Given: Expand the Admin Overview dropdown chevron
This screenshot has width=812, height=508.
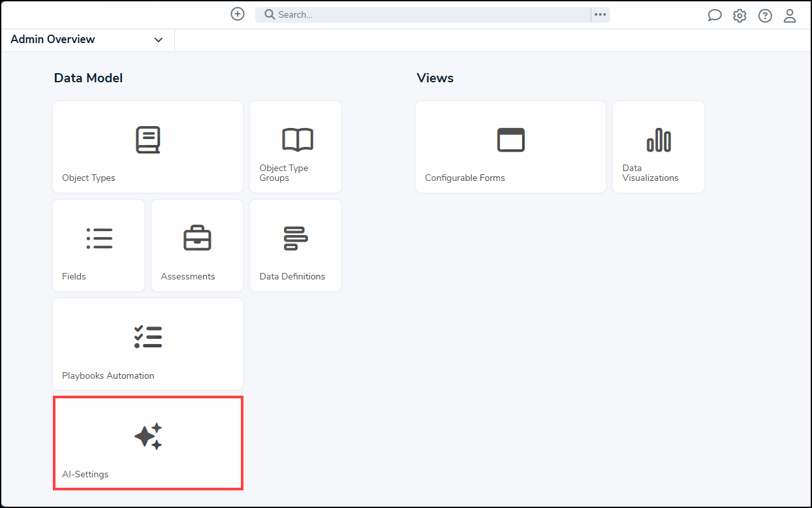Looking at the screenshot, I should pos(158,40).
